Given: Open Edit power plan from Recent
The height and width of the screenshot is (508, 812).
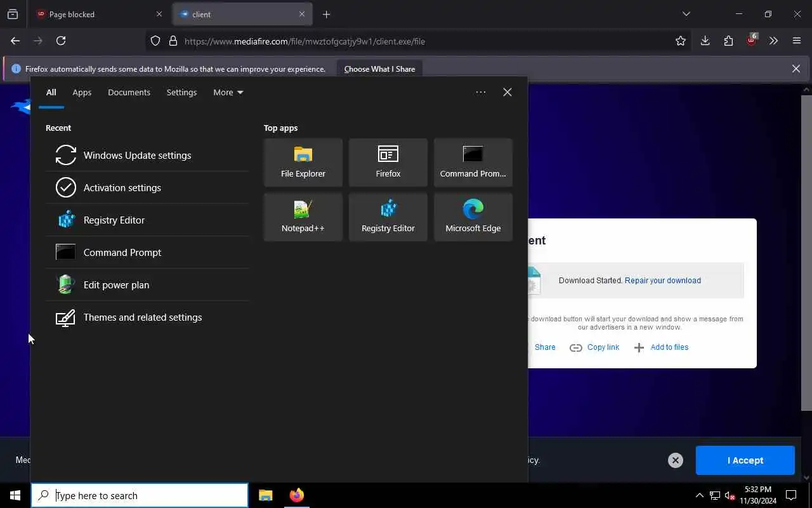Looking at the screenshot, I should pyautogui.click(x=147, y=284).
